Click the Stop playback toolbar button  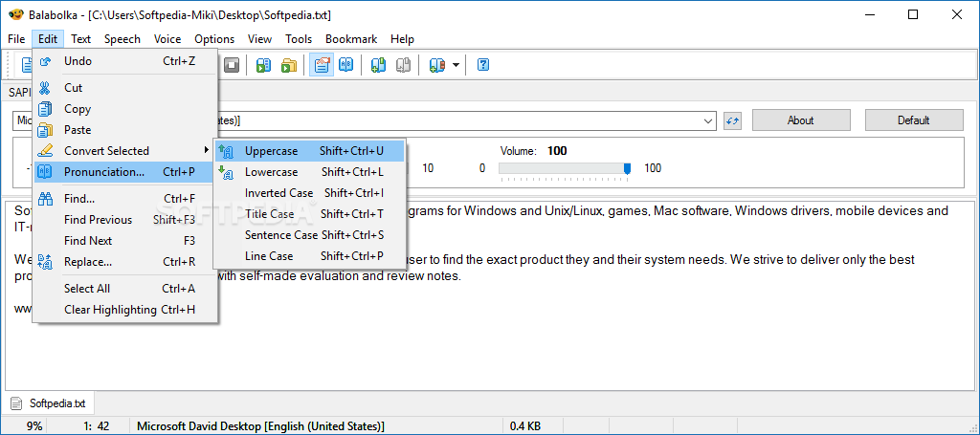233,65
